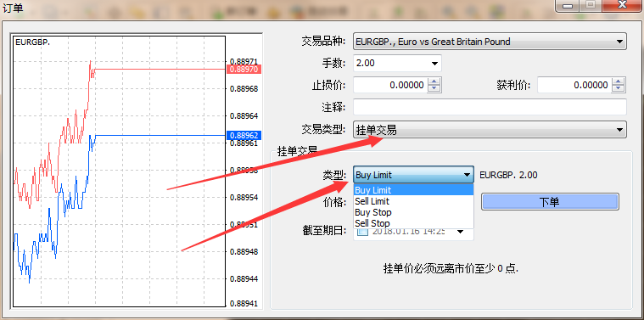This screenshot has height=320, width=644.
Task: Increase 止损价 with the up arrow
Action: tap(434, 81)
